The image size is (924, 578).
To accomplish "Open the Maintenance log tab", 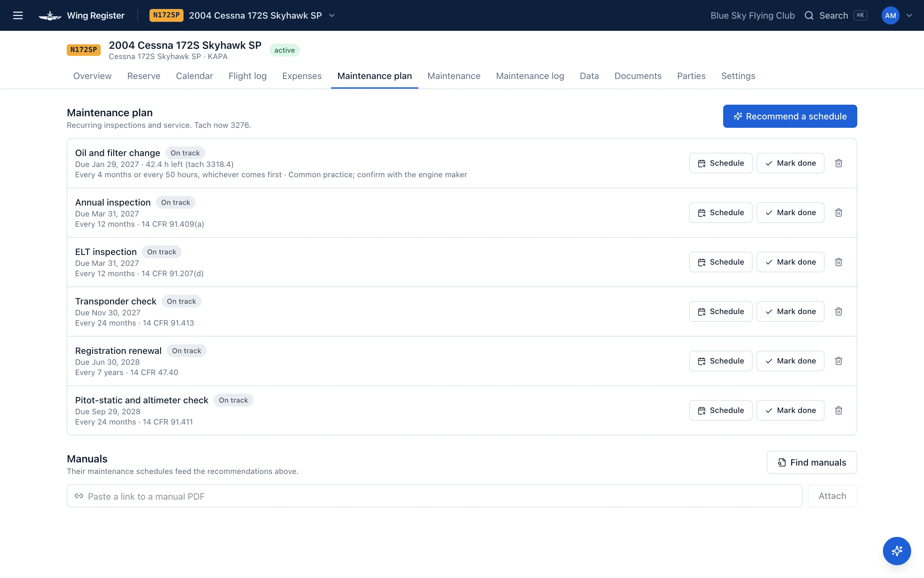I will click(530, 76).
